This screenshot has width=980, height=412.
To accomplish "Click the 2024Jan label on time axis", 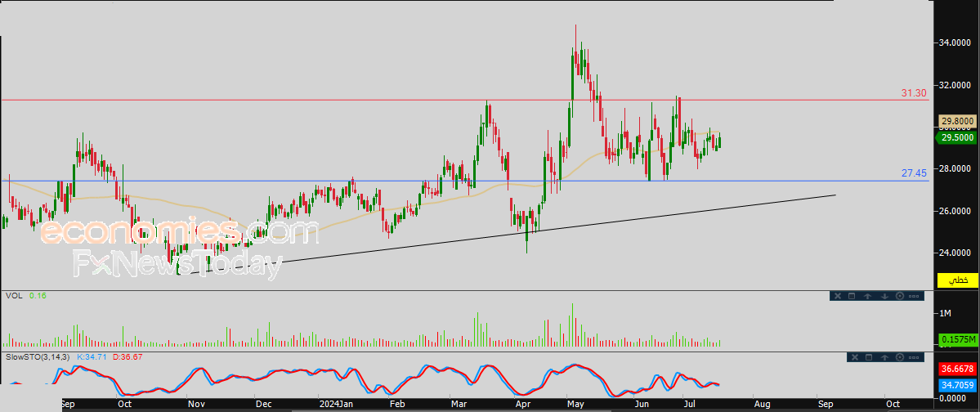I will point(337,405).
